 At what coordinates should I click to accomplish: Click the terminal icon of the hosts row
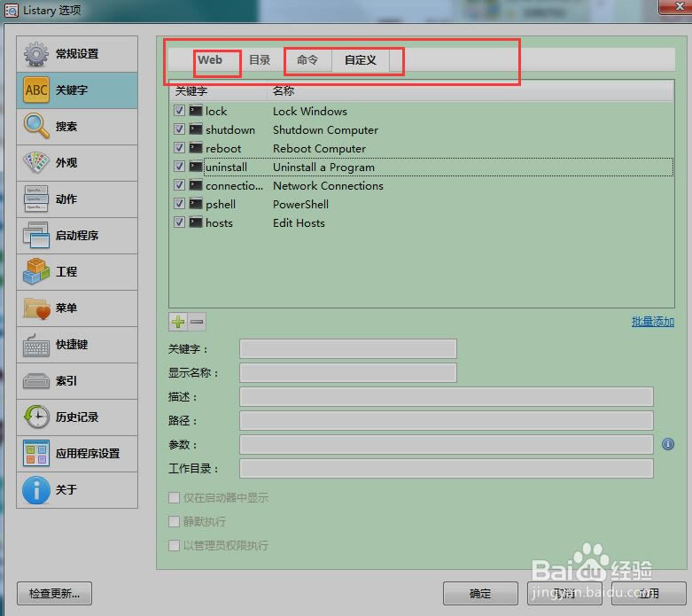point(196,222)
